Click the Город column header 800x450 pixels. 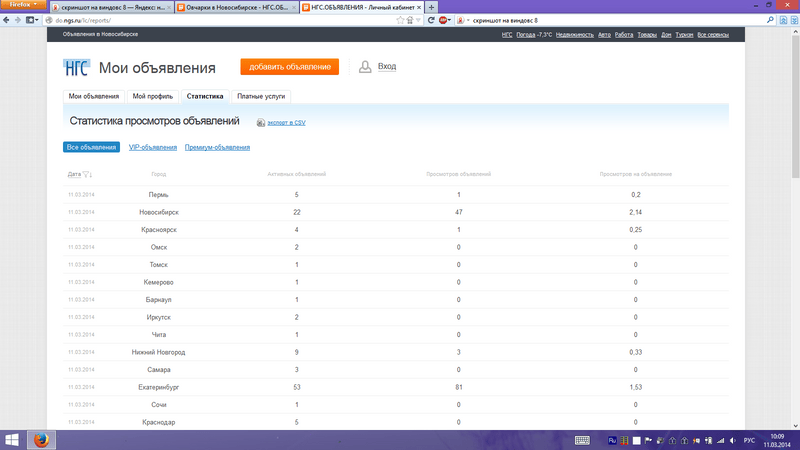[x=159, y=174]
